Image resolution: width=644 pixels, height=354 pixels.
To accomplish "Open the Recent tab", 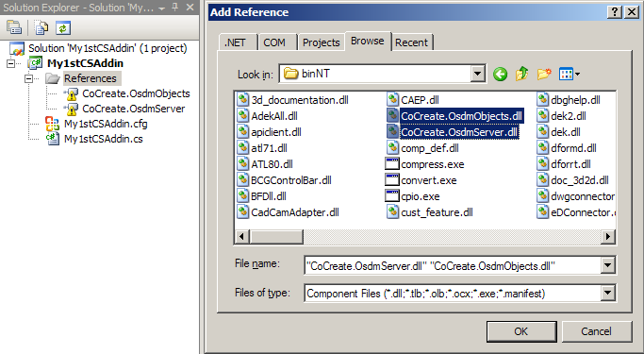I will tap(411, 42).
